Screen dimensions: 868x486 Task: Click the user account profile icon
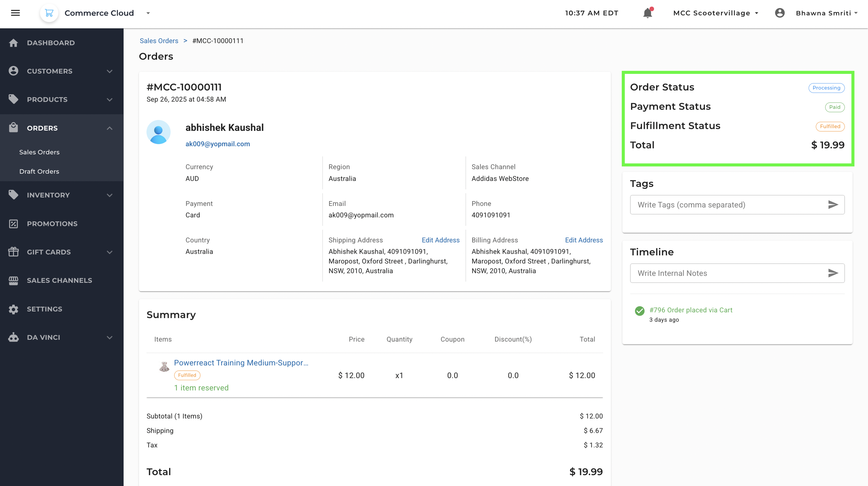pos(780,13)
